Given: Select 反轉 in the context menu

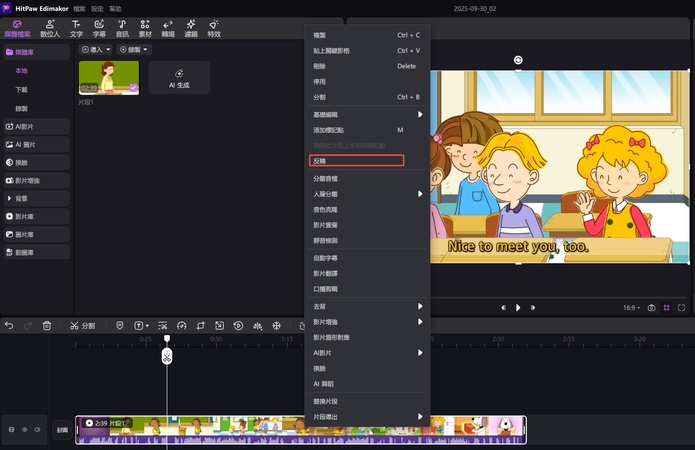Looking at the screenshot, I should click(356, 160).
